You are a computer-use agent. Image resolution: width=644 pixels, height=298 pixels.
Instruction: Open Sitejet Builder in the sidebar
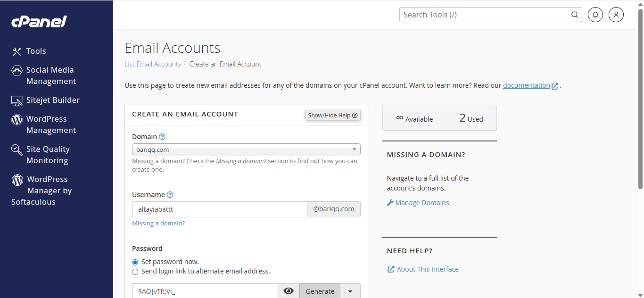pyautogui.click(x=52, y=100)
